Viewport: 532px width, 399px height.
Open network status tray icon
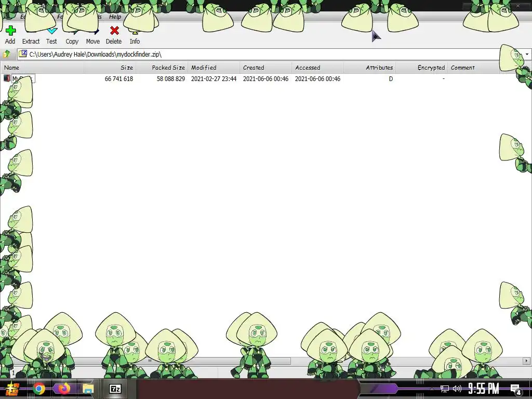(x=445, y=389)
